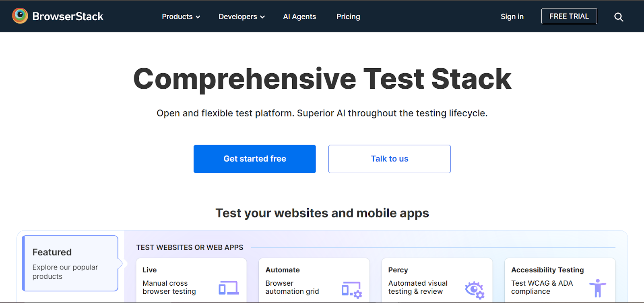Click 'Explore our popular products' text
644x303 pixels.
[x=65, y=272]
